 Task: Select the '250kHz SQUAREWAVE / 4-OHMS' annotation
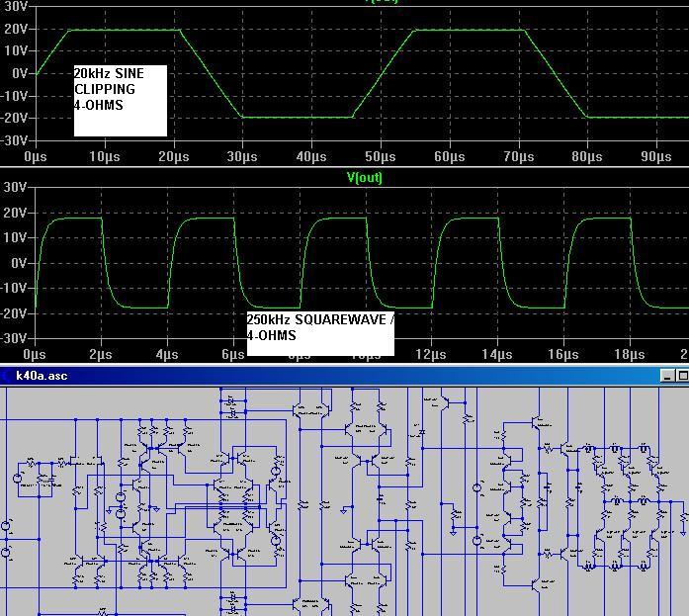(x=320, y=333)
